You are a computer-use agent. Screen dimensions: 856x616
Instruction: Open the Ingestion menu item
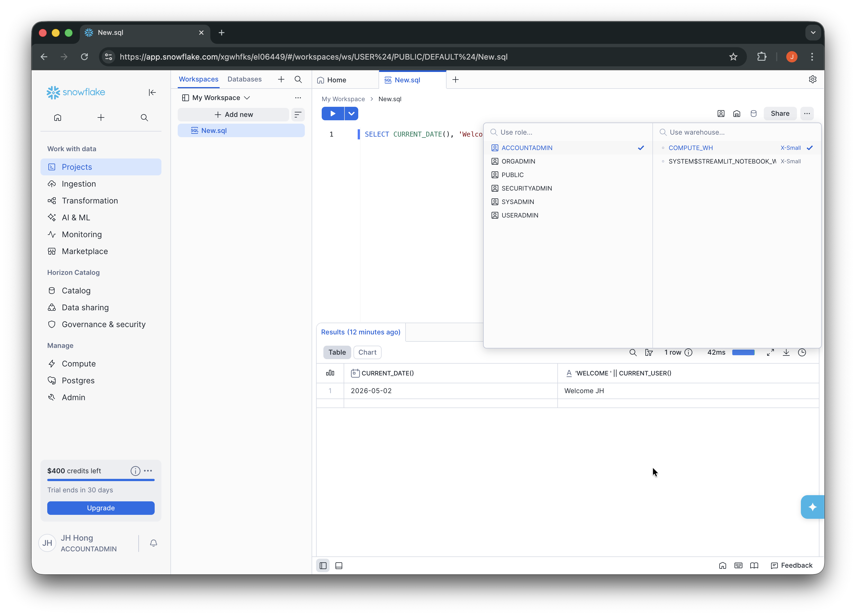coord(101,184)
